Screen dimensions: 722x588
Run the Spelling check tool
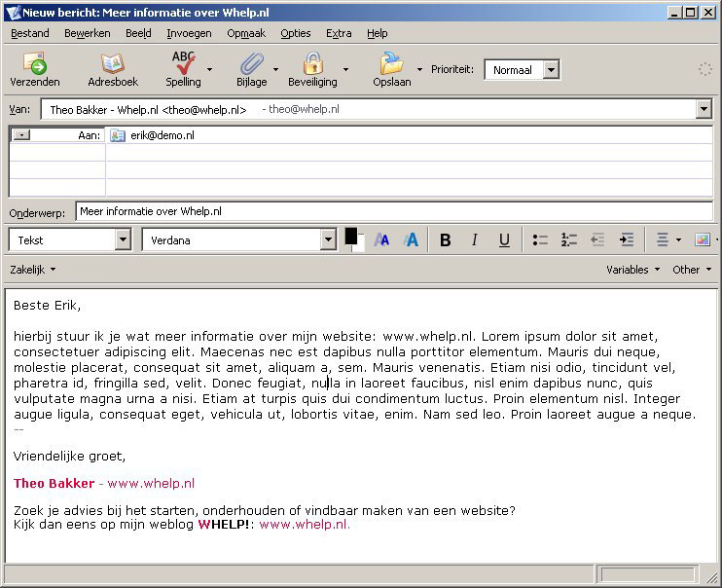[x=183, y=64]
